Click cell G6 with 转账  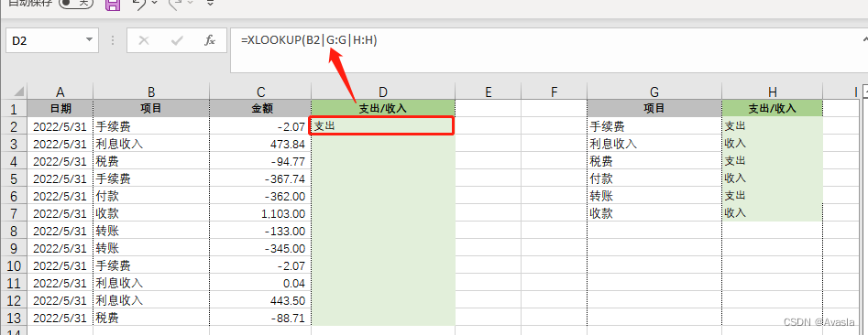(654, 196)
